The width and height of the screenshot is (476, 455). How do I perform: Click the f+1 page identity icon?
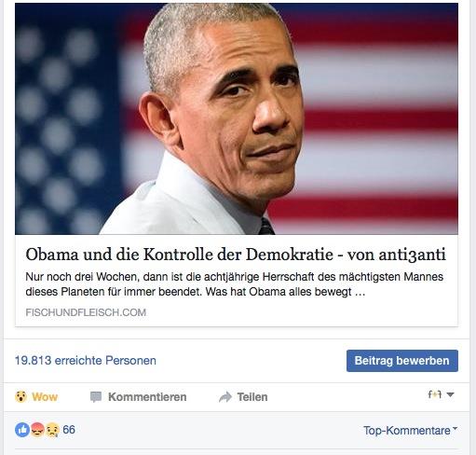coord(435,394)
